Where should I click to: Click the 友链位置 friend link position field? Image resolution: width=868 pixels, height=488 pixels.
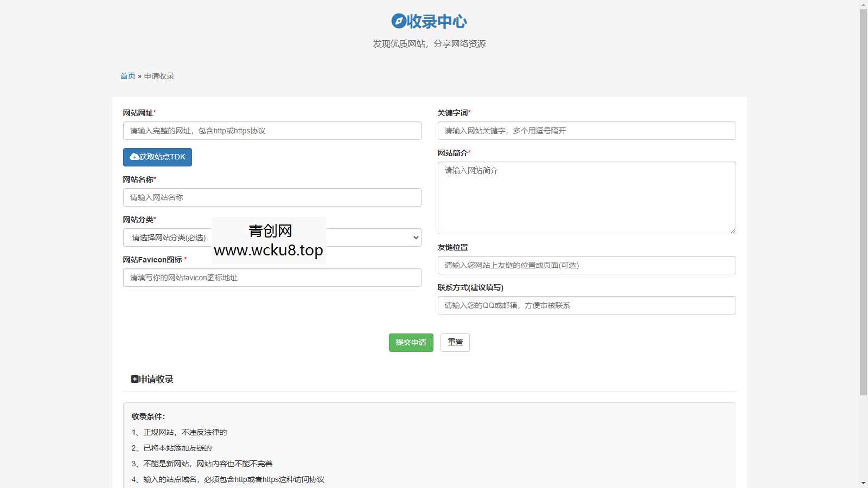point(586,265)
